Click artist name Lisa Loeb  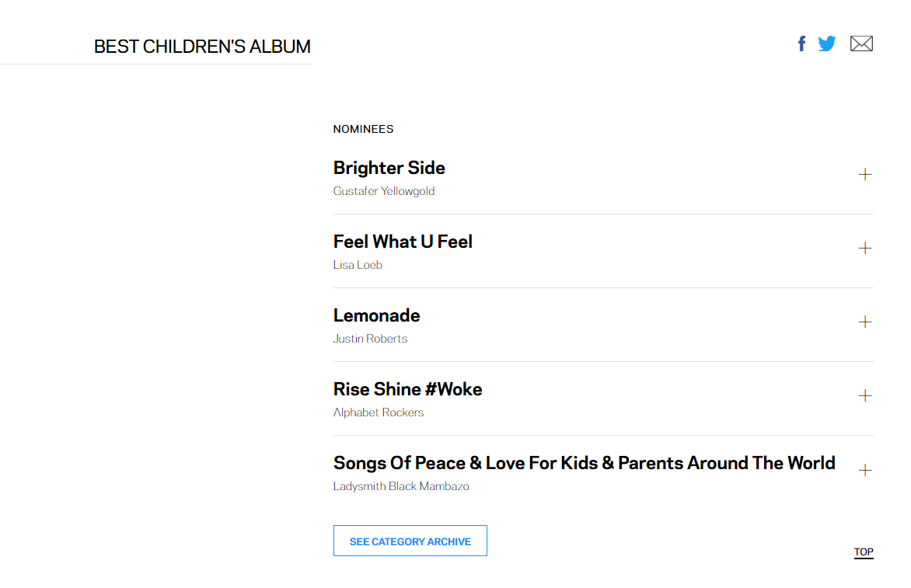coord(358,265)
